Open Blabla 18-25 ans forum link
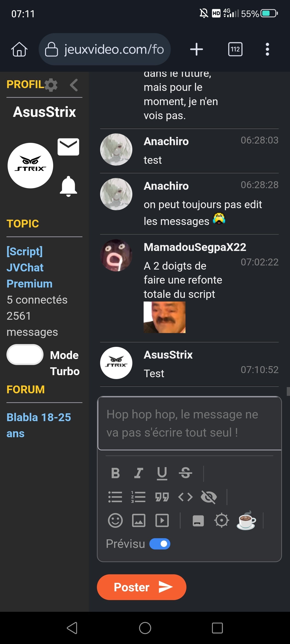This screenshot has width=290, height=644. click(x=39, y=425)
